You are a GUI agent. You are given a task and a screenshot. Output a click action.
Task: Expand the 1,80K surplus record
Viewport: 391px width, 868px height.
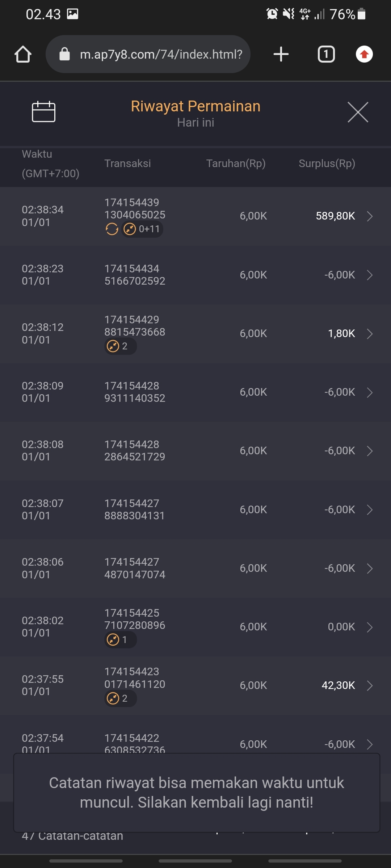click(369, 333)
